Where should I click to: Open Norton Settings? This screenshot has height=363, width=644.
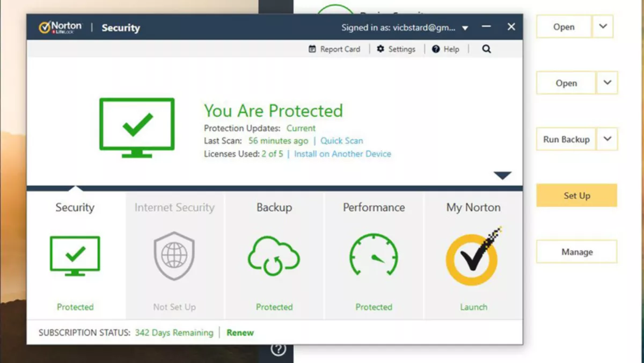click(396, 49)
